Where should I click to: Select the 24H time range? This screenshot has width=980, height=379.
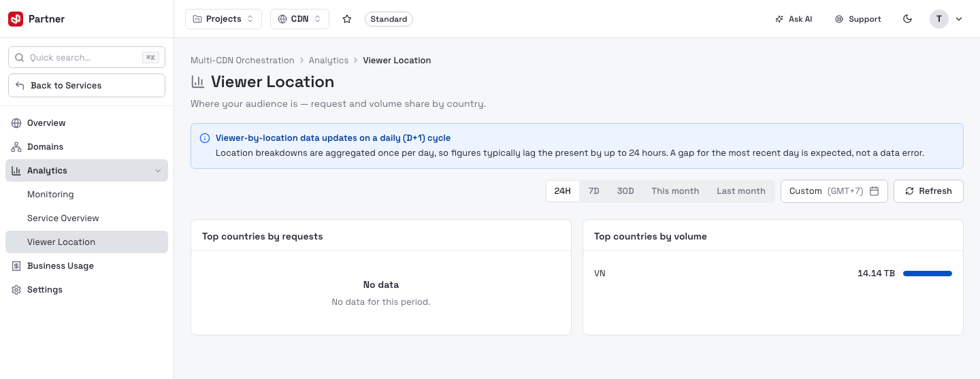tap(563, 191)
